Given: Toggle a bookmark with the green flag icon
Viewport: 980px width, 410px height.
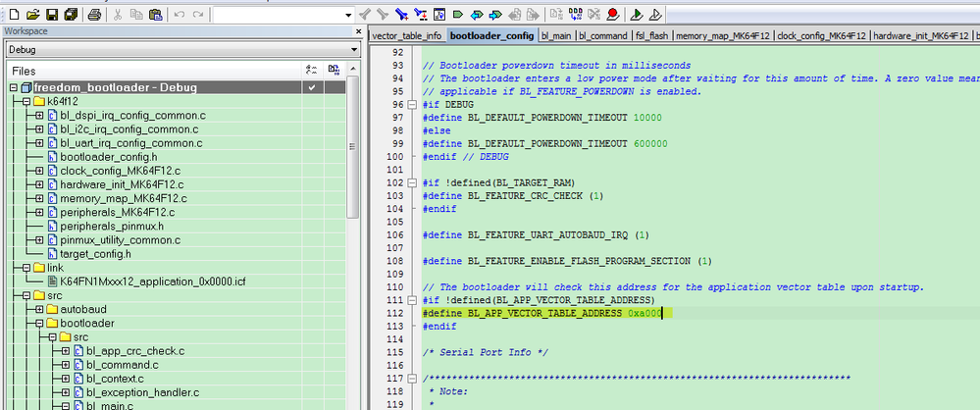Looking at the screenshot, I should 457,14.
